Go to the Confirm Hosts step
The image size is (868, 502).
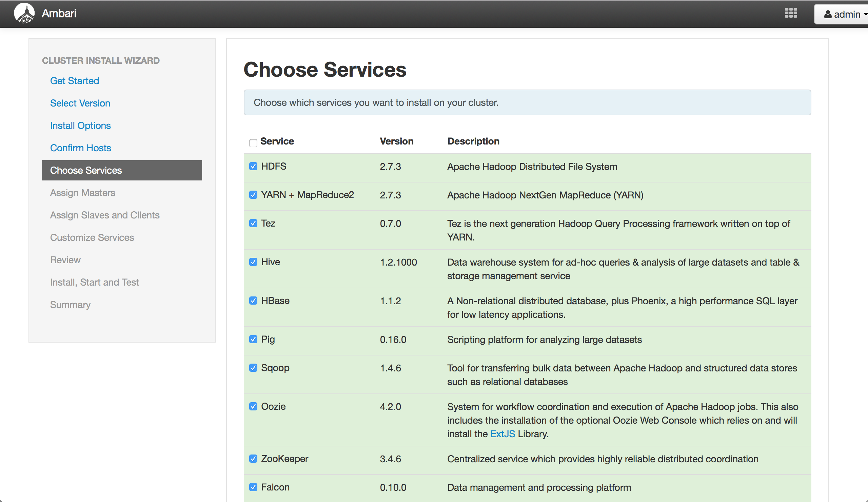pyautogui.click(x=81, y=148)
